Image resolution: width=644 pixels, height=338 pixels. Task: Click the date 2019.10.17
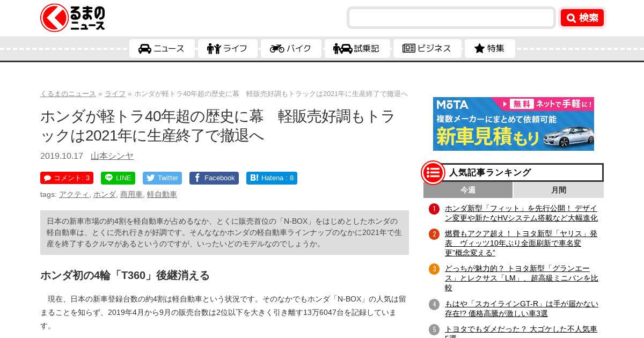pyautogui.click(x=62, y=156)
